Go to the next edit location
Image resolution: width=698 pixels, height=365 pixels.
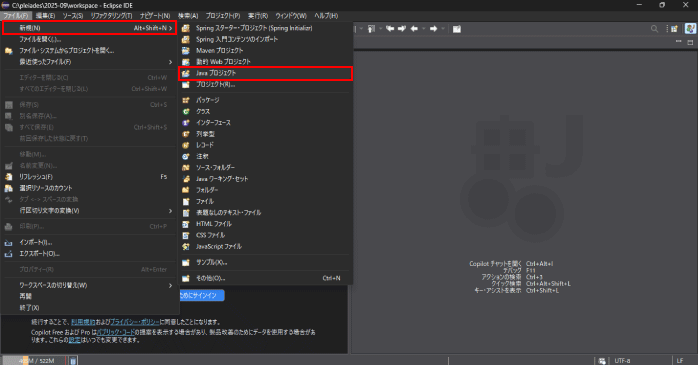(402, 29)
